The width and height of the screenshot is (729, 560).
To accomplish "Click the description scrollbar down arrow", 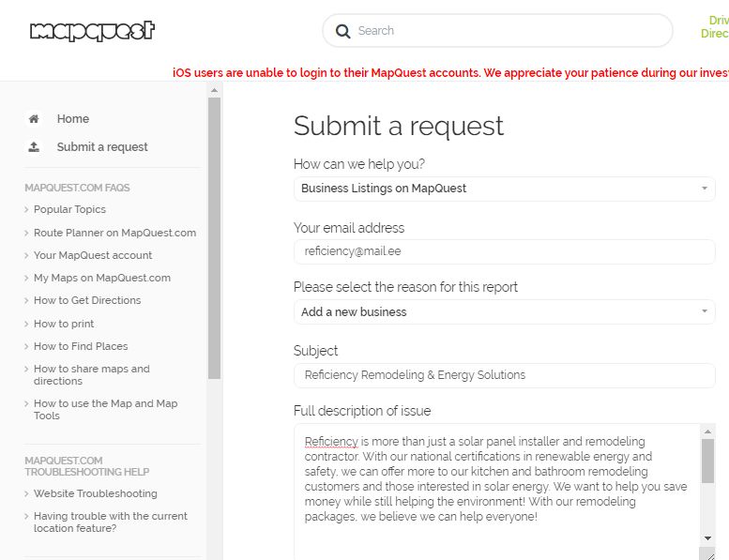I will tap(707, 538).
